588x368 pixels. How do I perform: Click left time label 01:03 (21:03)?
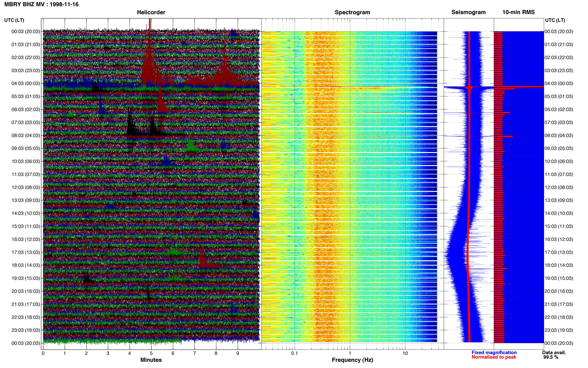click(26, 45)
